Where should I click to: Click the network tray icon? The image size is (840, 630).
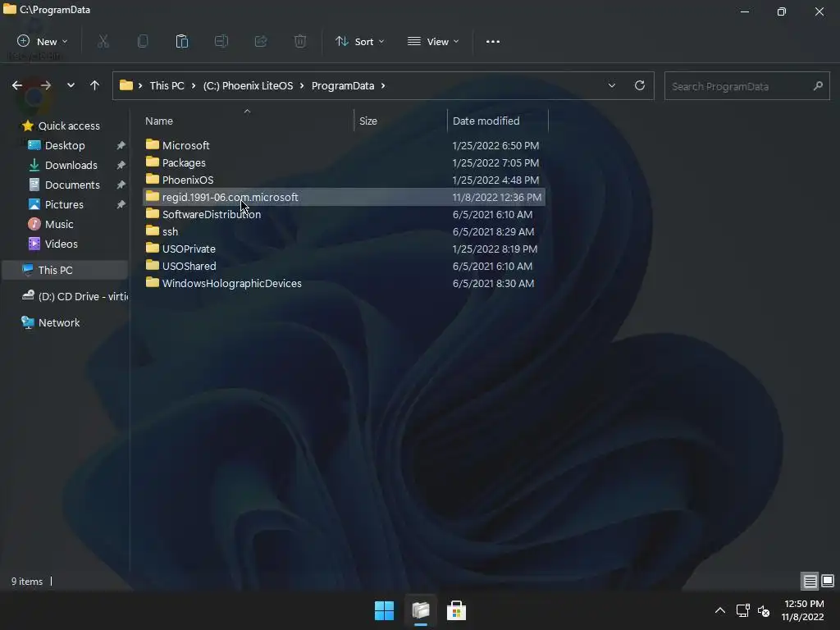pyautogui.click(x=742, y=610)
